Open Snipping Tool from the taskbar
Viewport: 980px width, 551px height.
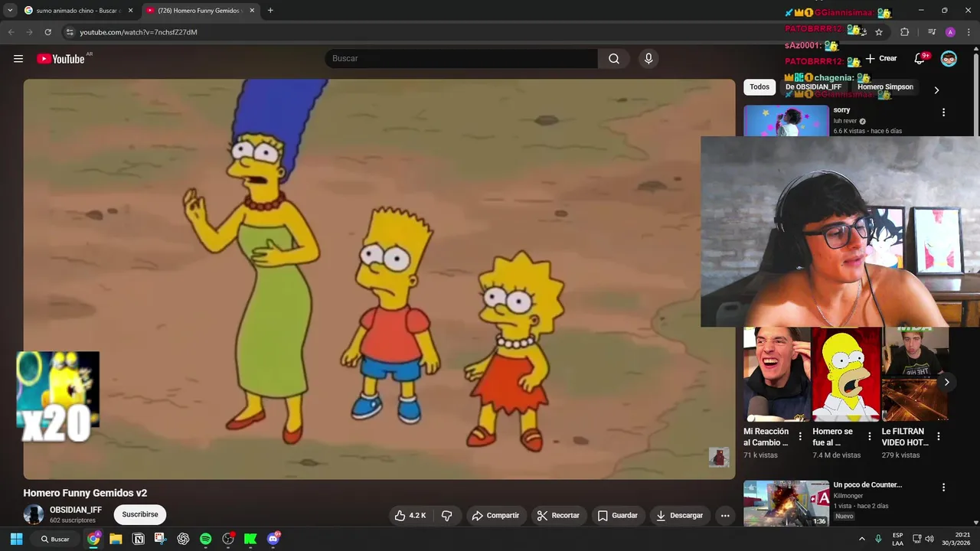pyautogui.click(x=161, y=539)
